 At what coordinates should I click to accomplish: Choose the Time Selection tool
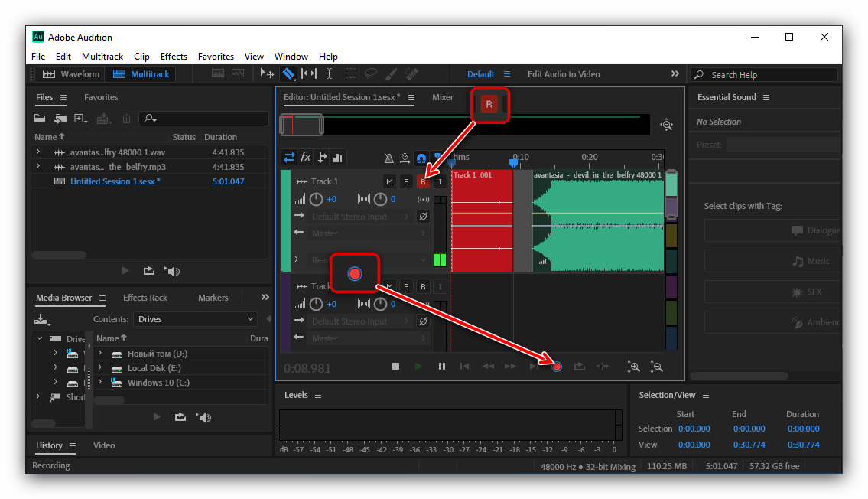click(329, 74)
